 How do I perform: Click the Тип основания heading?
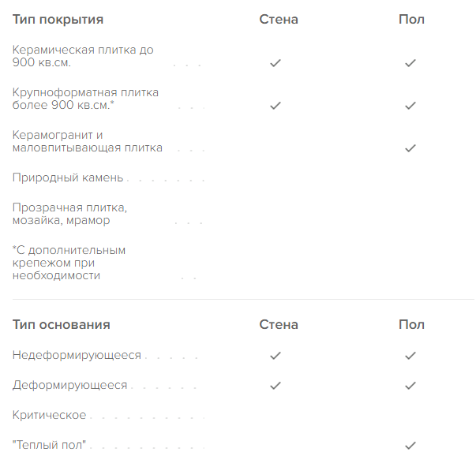(61, 325)
